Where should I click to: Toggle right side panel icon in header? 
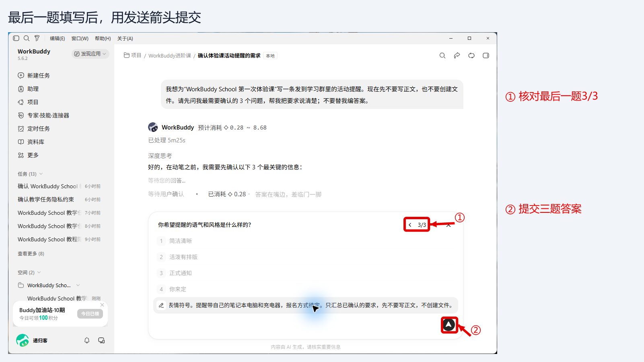coord(486,56)
